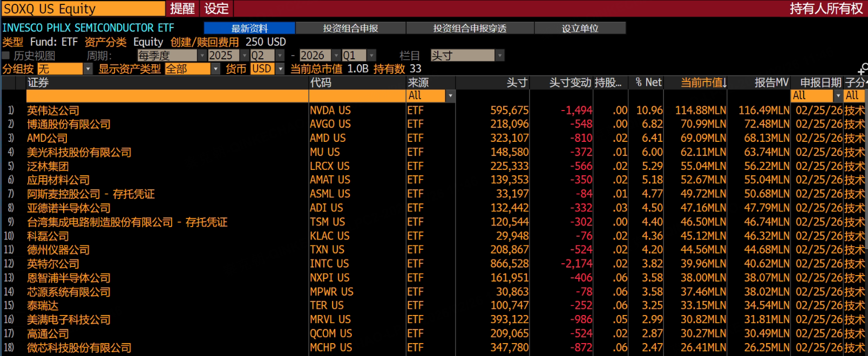Click the 72.48MLN reported MV for AVGO
The height and width of the screenshot is (356, 868).
point(767,124)
